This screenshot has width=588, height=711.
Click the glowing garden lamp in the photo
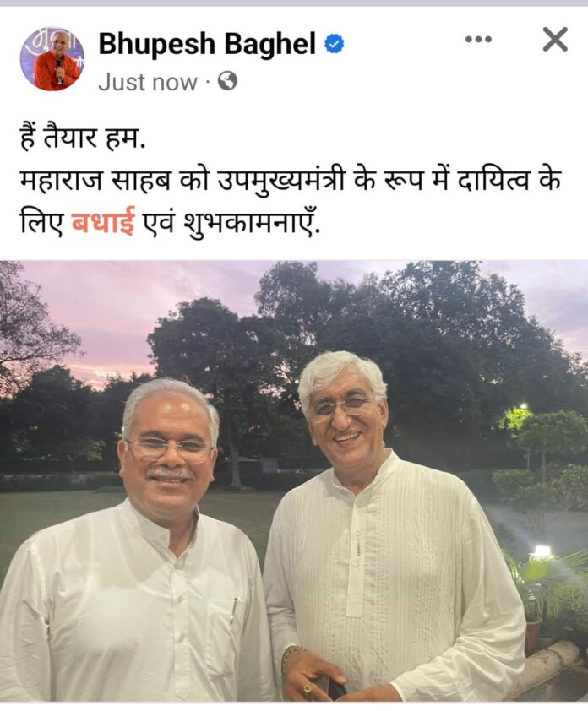tap(542, 551)
